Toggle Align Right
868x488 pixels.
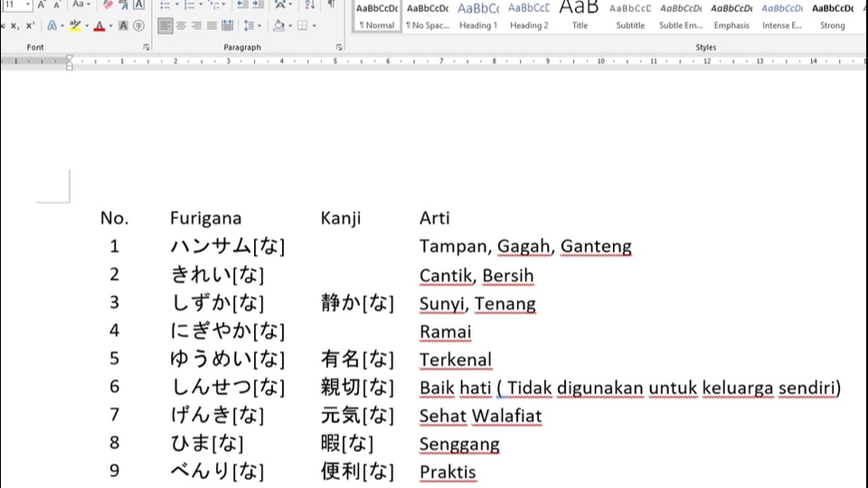pyautogui.click(x=196, y=26)
